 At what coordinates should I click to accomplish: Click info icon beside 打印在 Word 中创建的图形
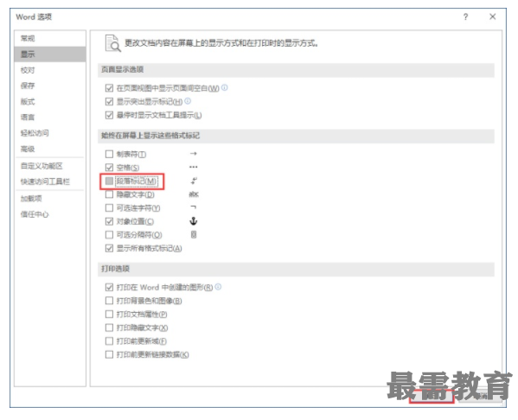(218, 287)
